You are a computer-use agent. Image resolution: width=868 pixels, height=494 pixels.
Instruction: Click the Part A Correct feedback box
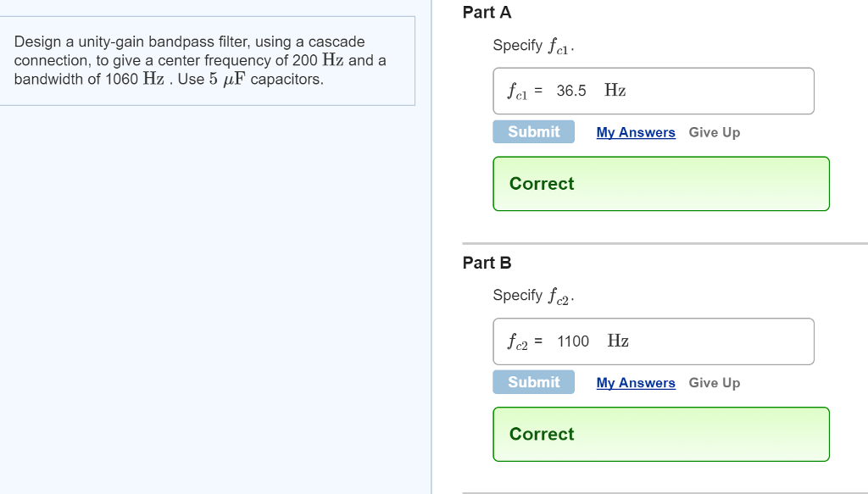(660, 184)
